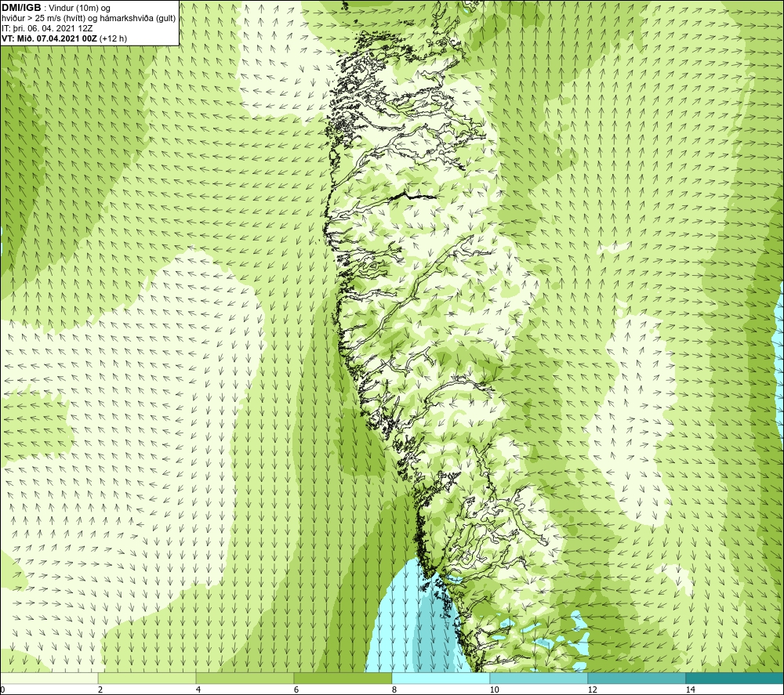Click the scale label '8'

point(394,690)
